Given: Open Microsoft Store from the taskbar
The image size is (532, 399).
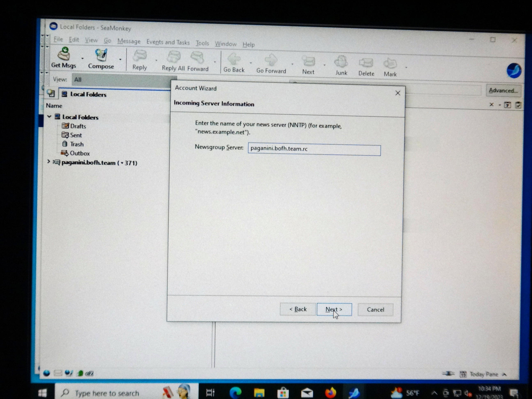Looking at the screenshot, I should [283, 393].
